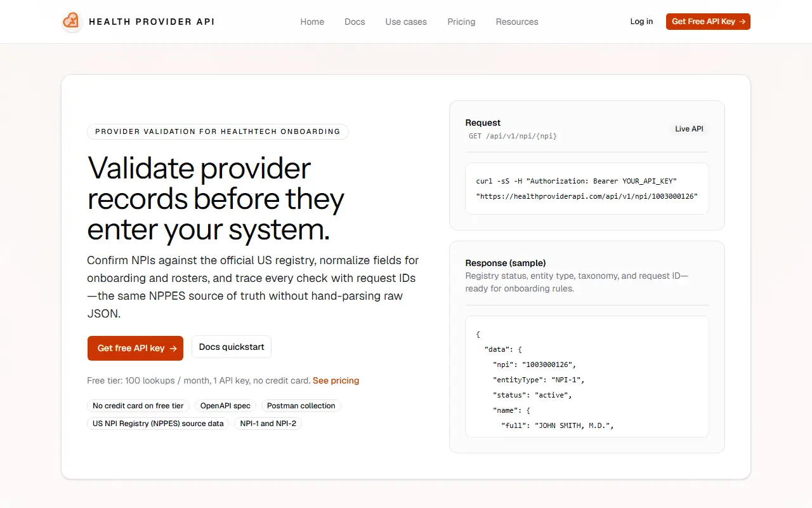Open the Docs quickstart button

232,347
